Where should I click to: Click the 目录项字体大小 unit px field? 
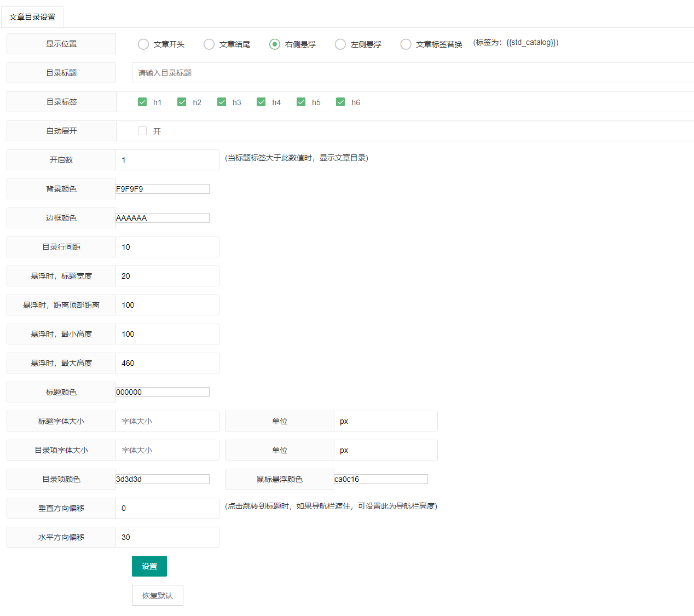tap(385, 450)
